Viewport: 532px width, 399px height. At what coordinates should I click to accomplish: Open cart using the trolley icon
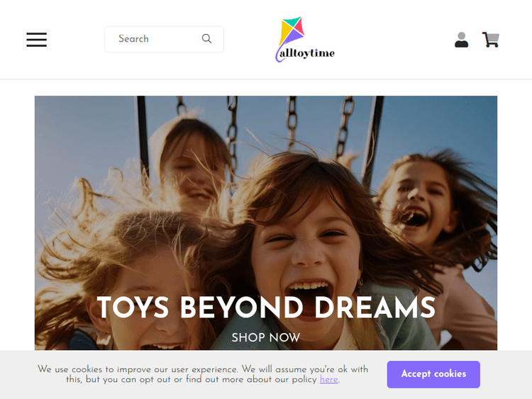(491, 40)
